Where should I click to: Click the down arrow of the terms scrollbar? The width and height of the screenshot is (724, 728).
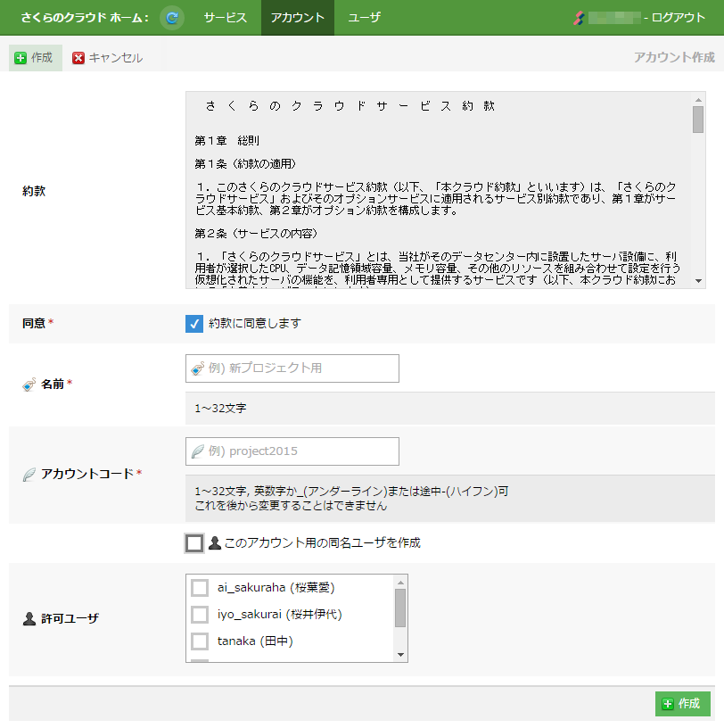pos(698,280)
